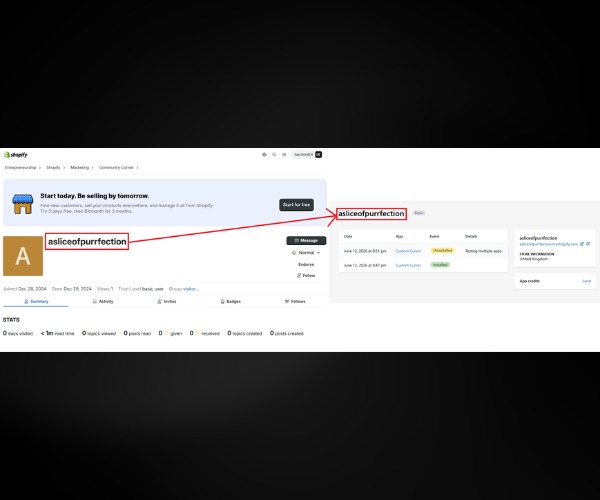Click the green Installed event badge
The height and width of the screenshot is (500, 600).
click(x=440, y=265)
